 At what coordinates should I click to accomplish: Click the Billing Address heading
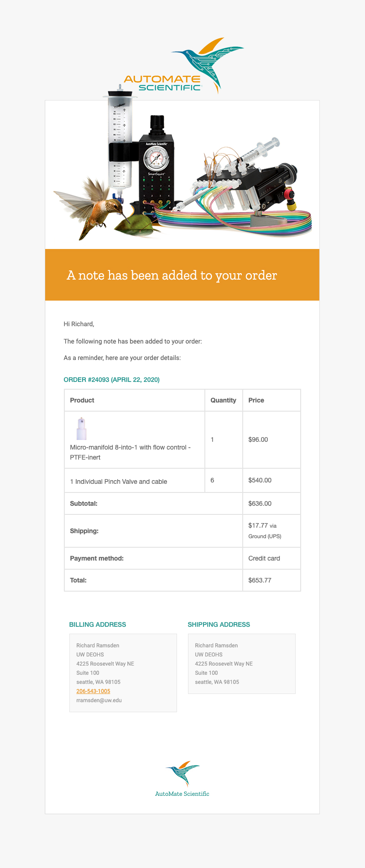(x=98, y=625)
